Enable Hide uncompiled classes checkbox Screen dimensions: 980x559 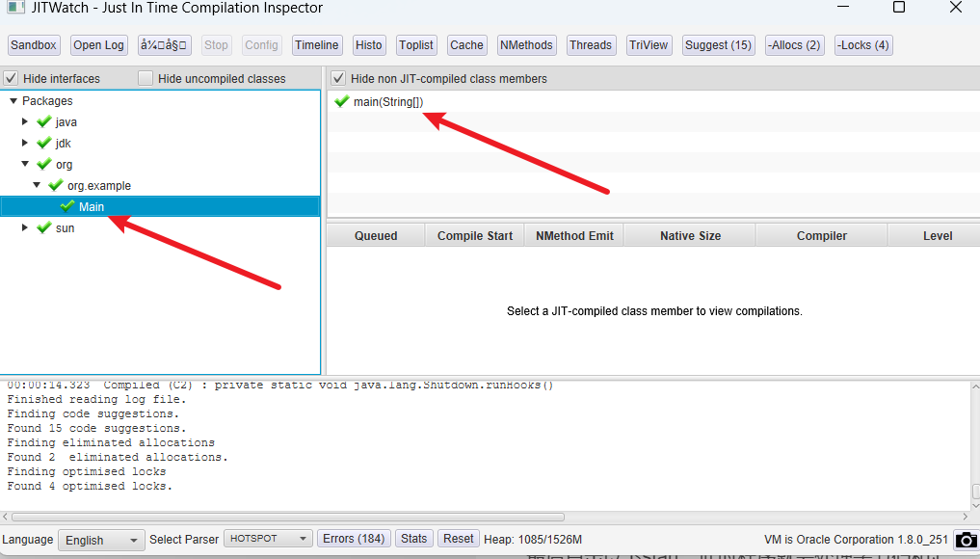point(146,79)
